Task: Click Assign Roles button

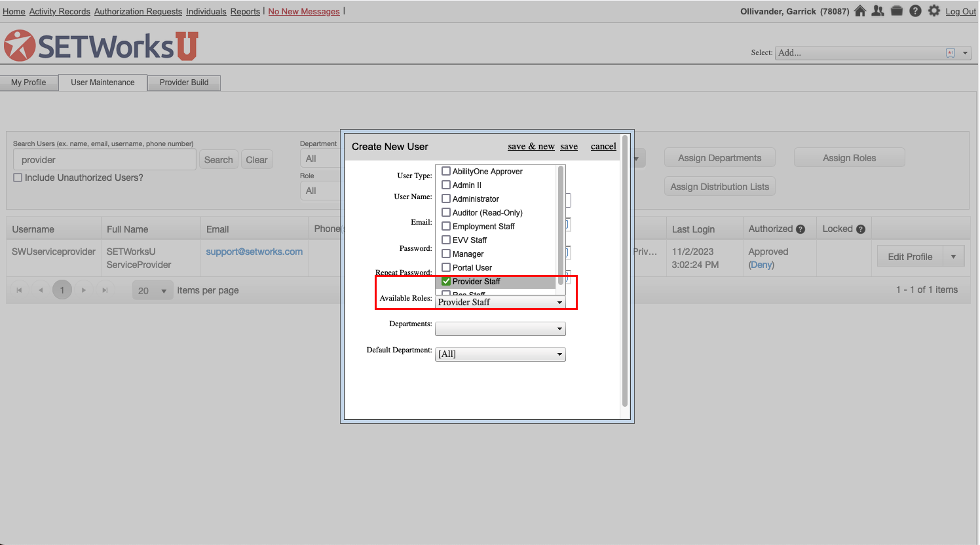Action: 850,158
